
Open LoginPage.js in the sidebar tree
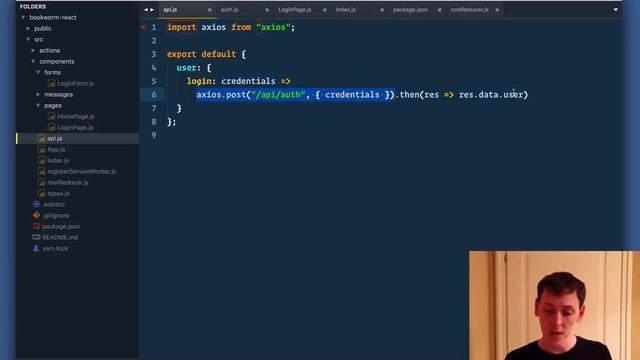tap(75, 127)
